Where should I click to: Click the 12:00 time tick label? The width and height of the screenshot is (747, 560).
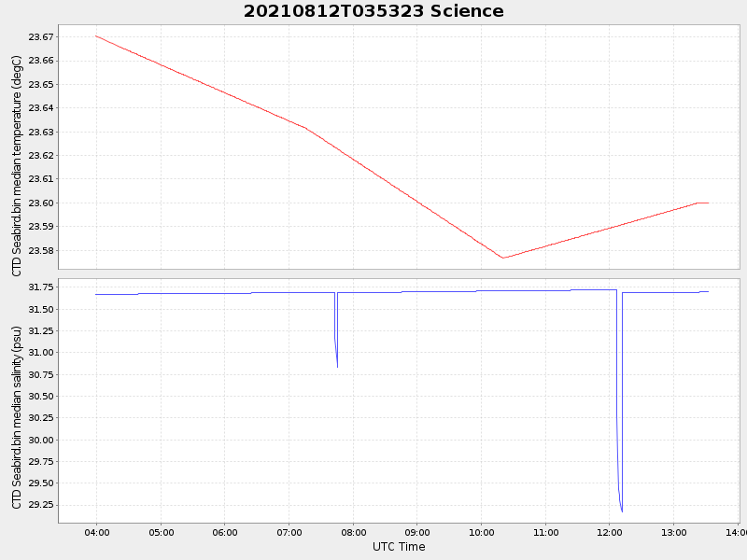coord(610,532)
